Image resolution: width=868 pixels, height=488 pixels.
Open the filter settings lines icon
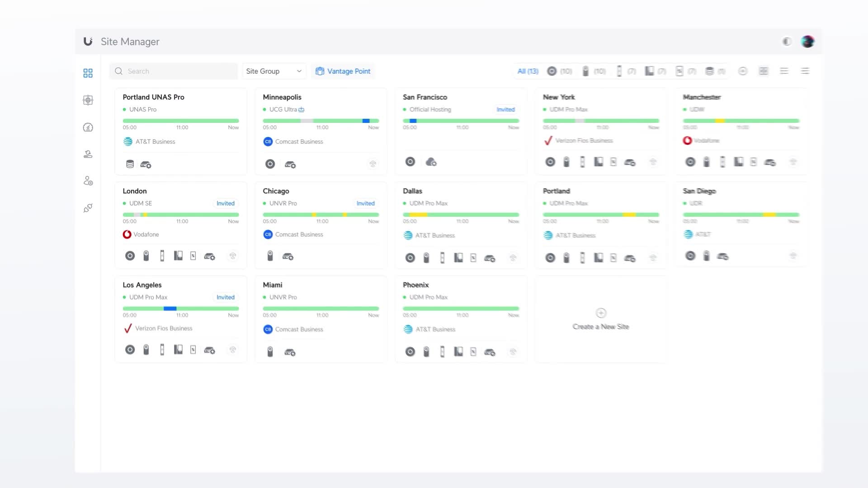coord(805,71)
